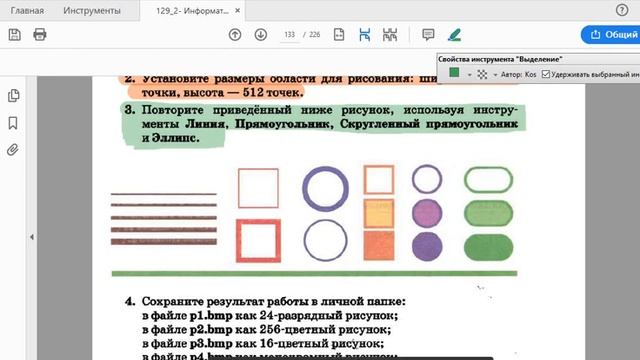This screenshot has height=360, width=640.
Task: Toggle the Удерживать выбранный инструмент checkbox
Action: click(x=545, y=74)
